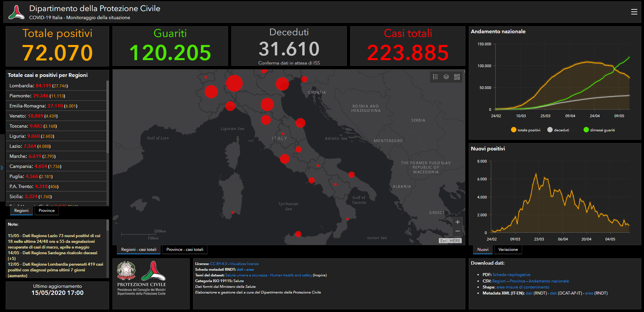
Task: Select the Sicilia row
Action: (x=56, y=196)
